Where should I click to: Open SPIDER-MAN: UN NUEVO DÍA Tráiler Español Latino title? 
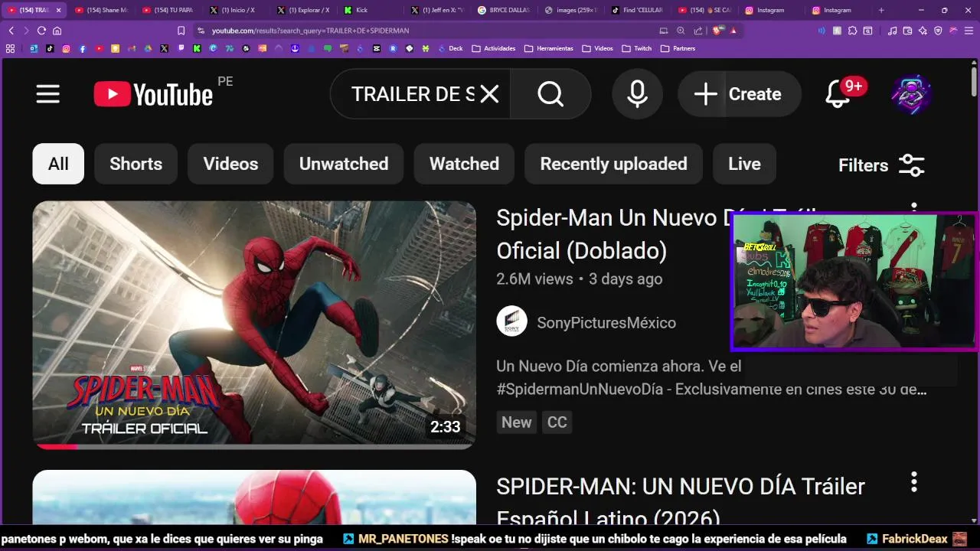[681, 502]
